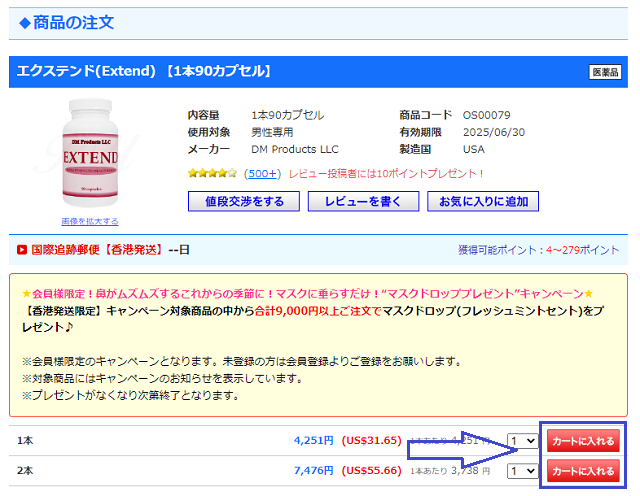
Task: Open quantity dropdown for the 2本 row
Action: (522, 471)
